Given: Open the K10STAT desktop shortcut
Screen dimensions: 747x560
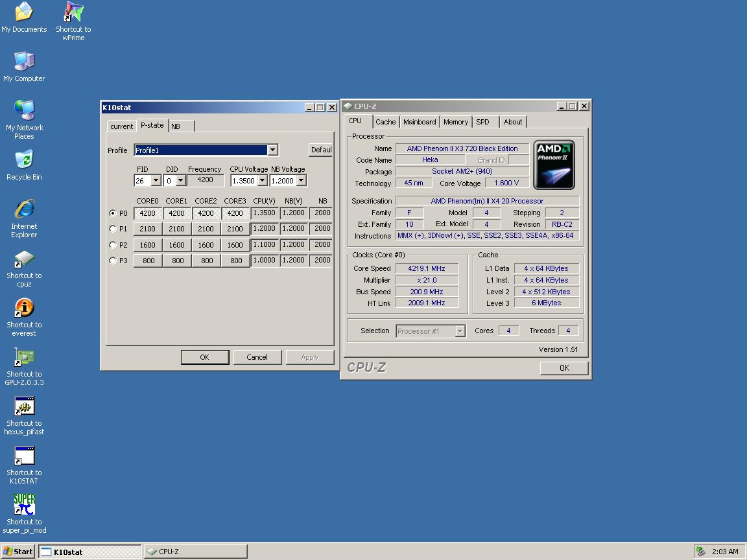Looking at the screenshot, I should click(24, 457).
